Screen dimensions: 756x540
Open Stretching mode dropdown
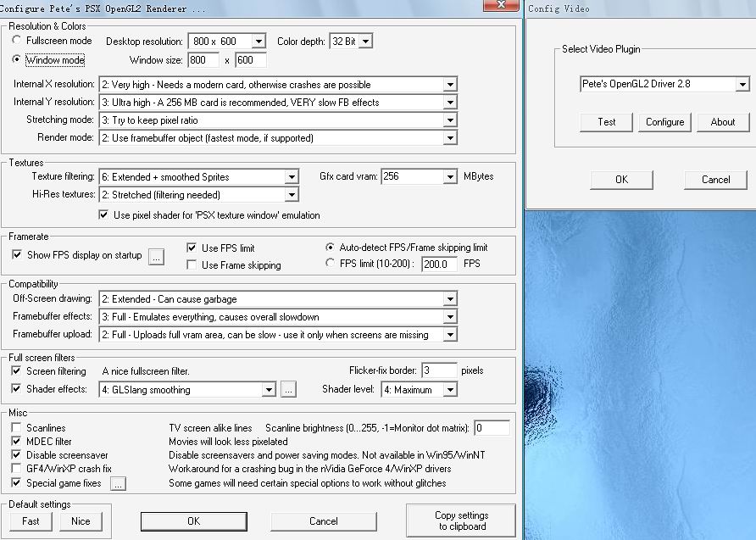[x=450, y=120]
